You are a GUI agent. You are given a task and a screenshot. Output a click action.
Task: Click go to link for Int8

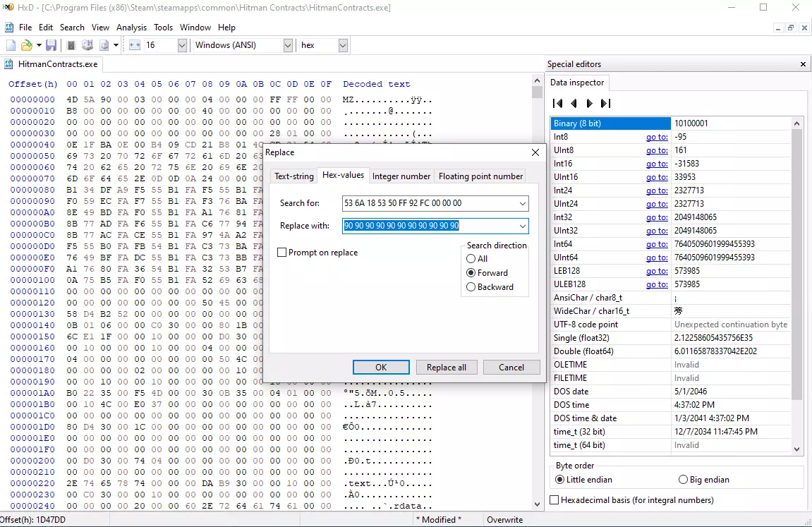pos(657,137)
